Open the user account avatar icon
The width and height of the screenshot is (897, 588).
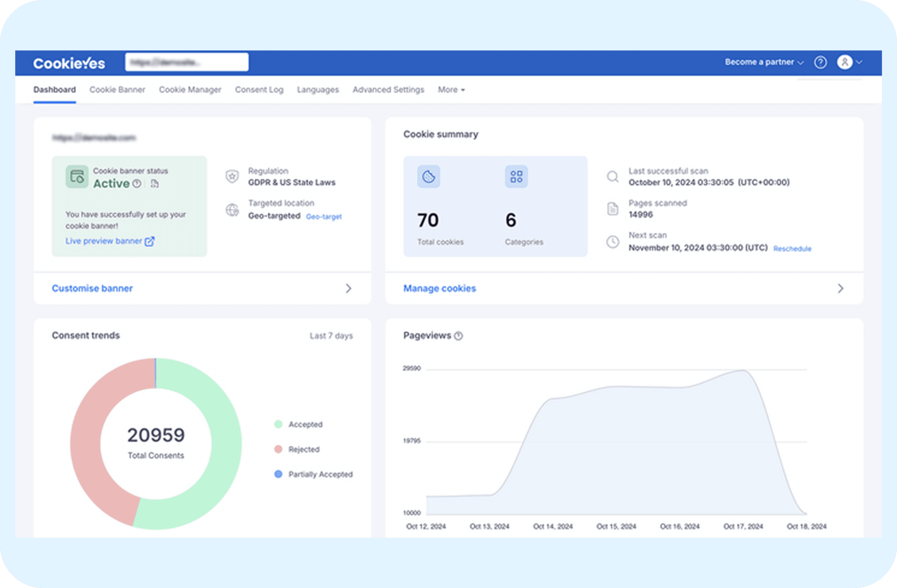[x=844, y=62]
